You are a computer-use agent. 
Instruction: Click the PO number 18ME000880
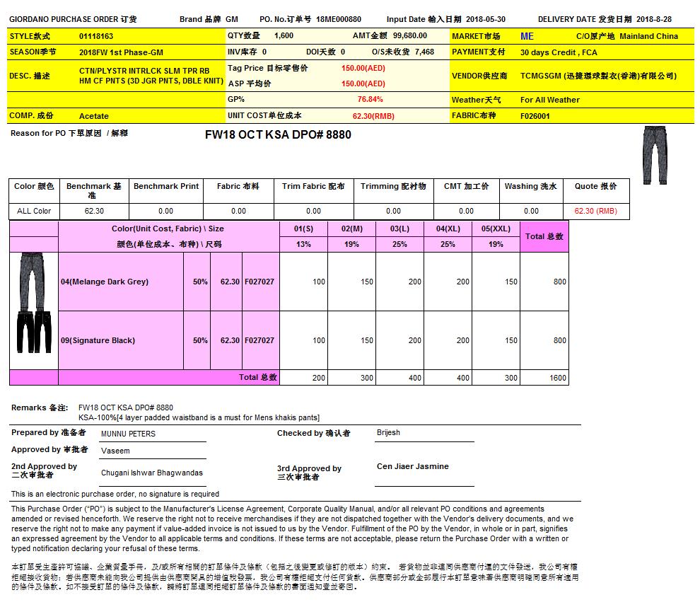(x=339, y=20)
